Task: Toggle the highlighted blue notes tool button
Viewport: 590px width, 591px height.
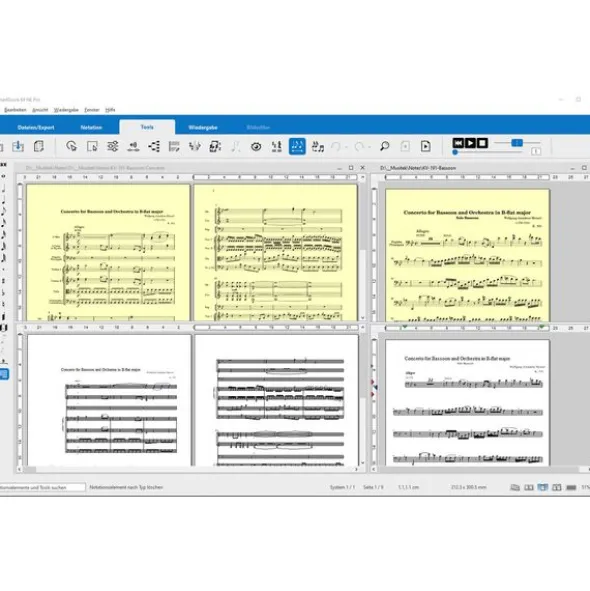Action: (x=297, y=146)
